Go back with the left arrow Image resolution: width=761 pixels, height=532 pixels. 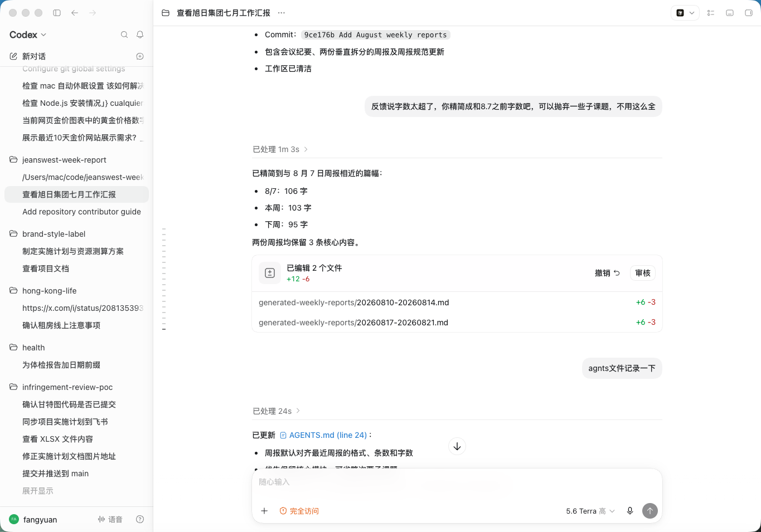[75, 13]
